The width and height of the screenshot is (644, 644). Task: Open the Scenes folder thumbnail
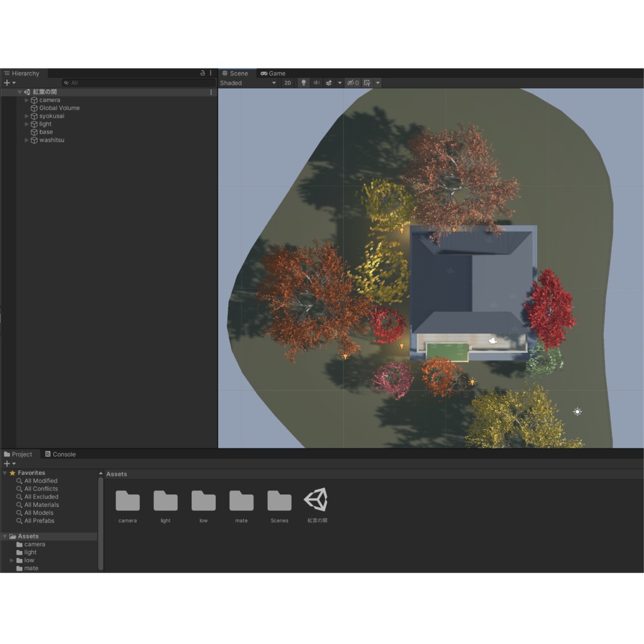click(279, 501)
